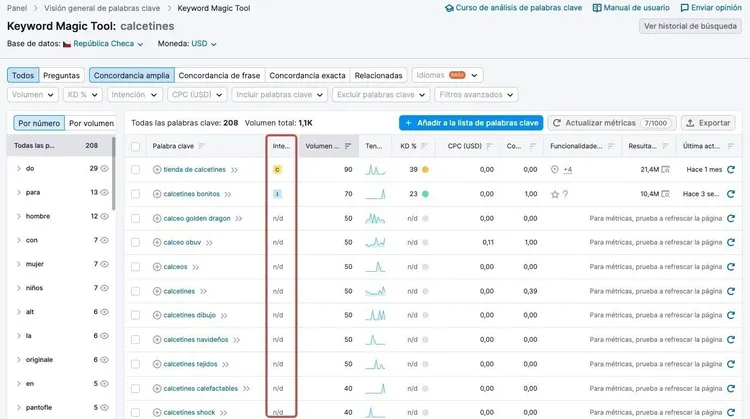Open Curso de análisis de palabras clave link
This screenshot has height=419, width=750.
513,8
